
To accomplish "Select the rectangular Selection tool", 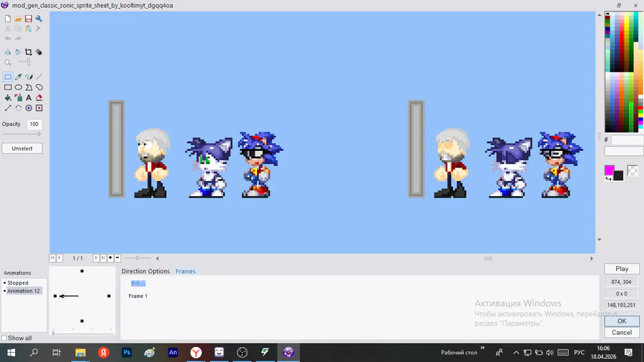I will 8,77.
